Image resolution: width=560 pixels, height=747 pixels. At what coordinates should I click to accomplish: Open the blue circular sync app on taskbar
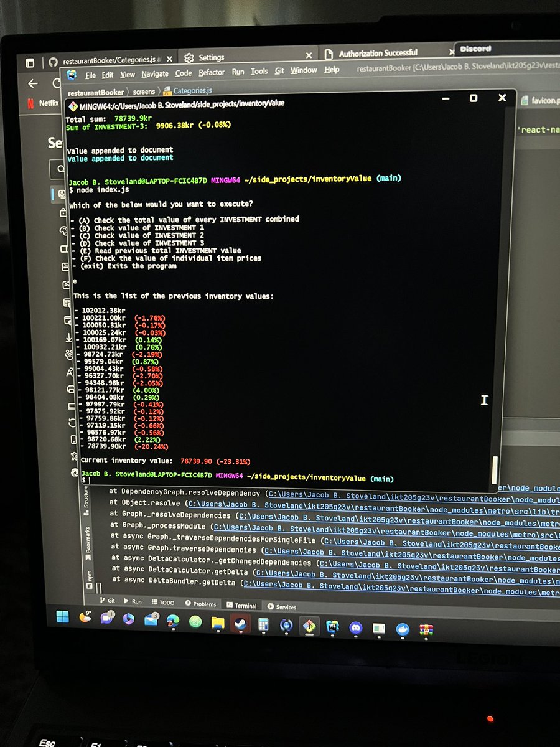coord(286,624)
